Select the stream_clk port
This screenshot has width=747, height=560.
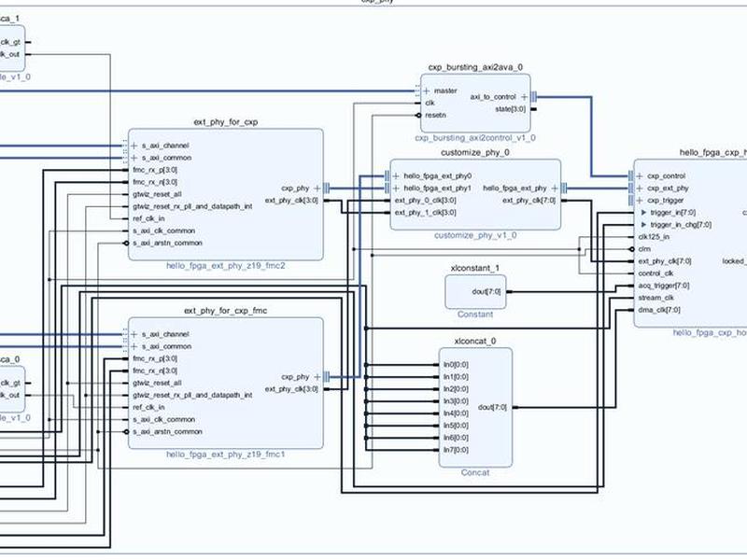click(656, 298)
